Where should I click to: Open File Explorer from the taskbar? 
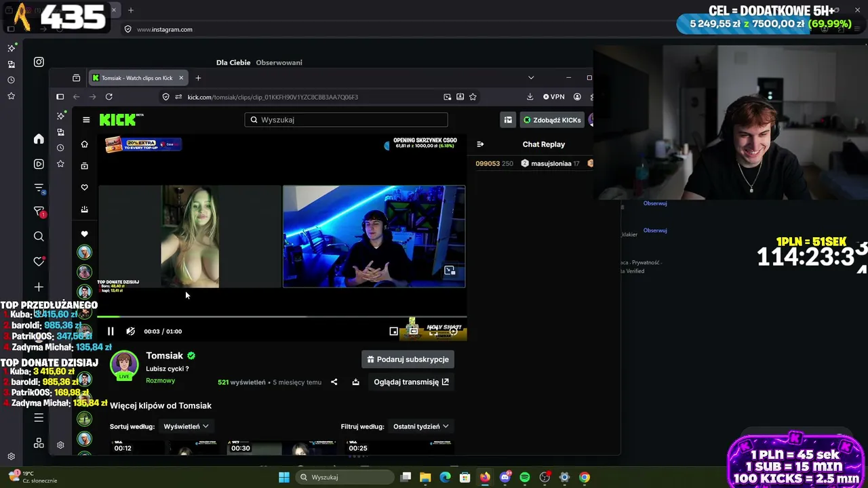coord(425,477)
